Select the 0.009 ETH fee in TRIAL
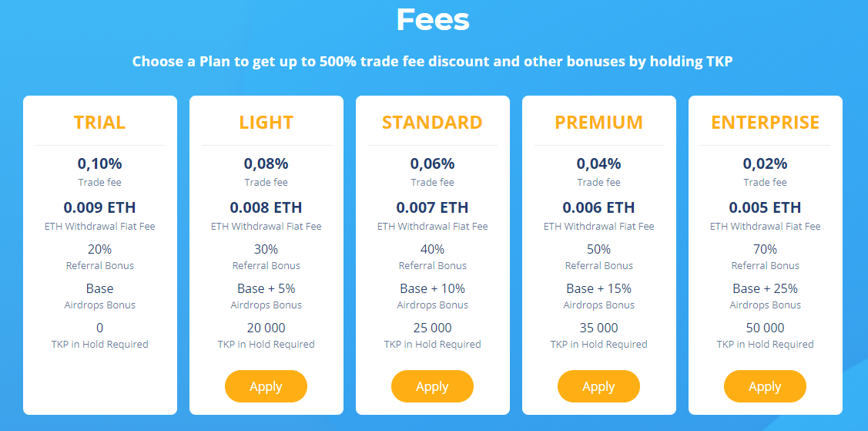The width and height of the screenshot is (868, 431). (x=99, y=207)
